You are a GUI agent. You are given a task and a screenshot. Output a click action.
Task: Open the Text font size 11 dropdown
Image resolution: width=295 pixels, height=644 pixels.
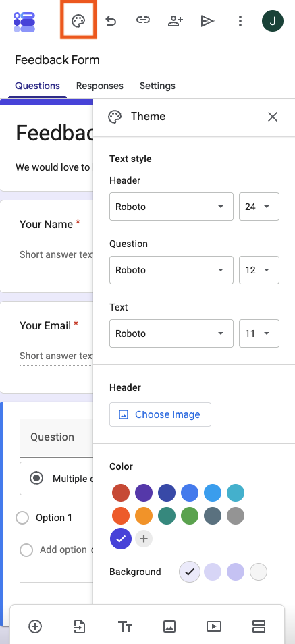(x=259, y=333)
